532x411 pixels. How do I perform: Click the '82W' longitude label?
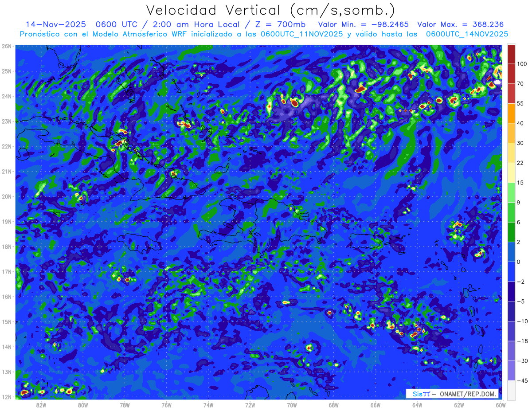coord(41,405)
